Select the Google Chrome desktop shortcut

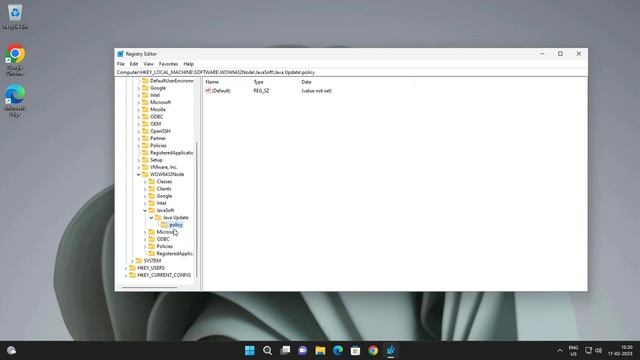tap(15, 60)
